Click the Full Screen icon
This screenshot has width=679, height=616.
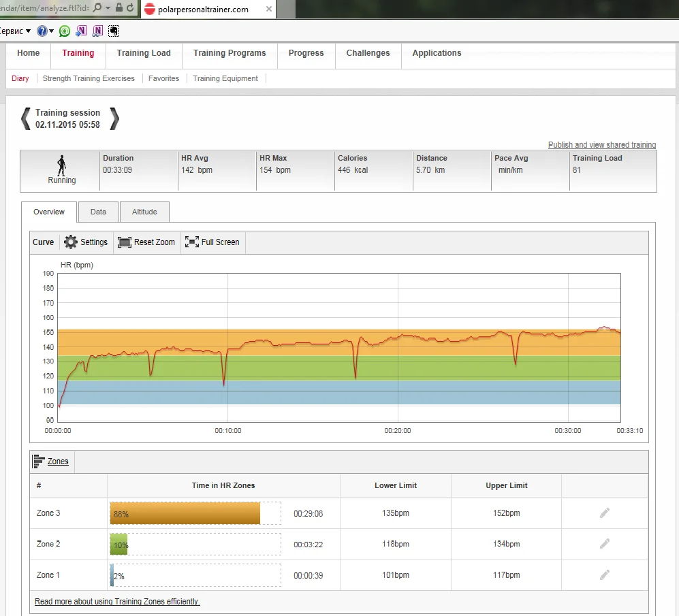[x=192, y=242]
